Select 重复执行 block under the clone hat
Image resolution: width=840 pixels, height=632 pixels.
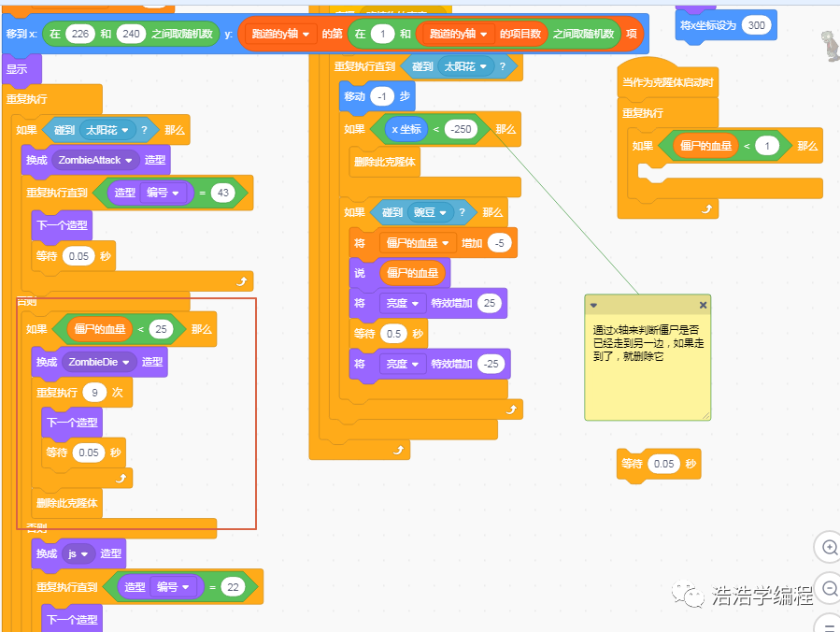tap(643, 114)
